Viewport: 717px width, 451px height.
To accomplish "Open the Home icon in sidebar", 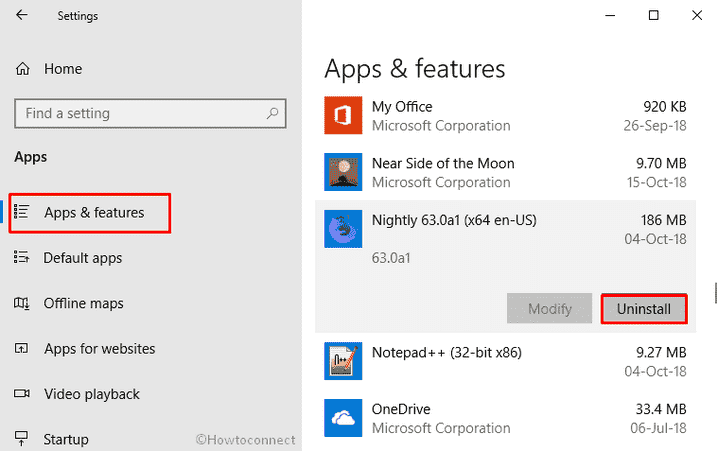I will (22, 69).
